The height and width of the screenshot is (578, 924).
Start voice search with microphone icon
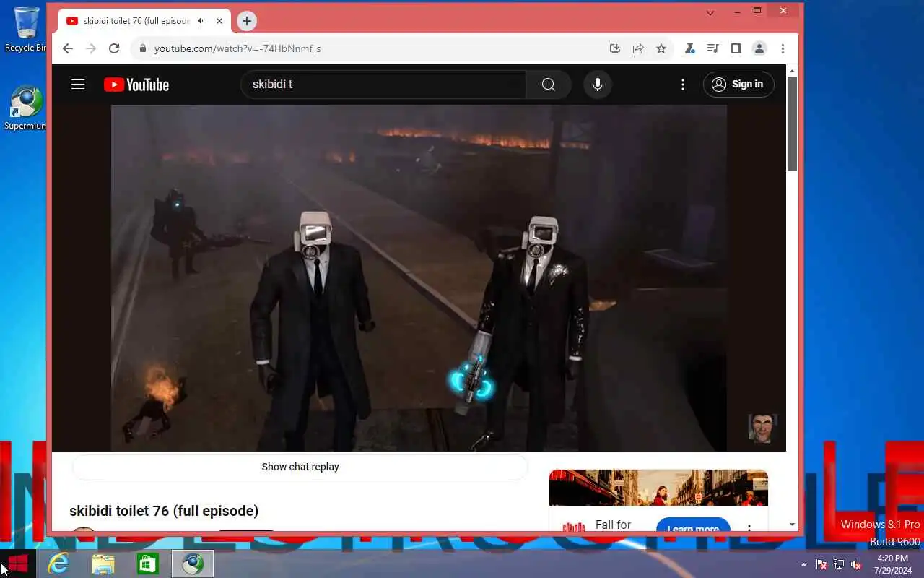point(598,85)
